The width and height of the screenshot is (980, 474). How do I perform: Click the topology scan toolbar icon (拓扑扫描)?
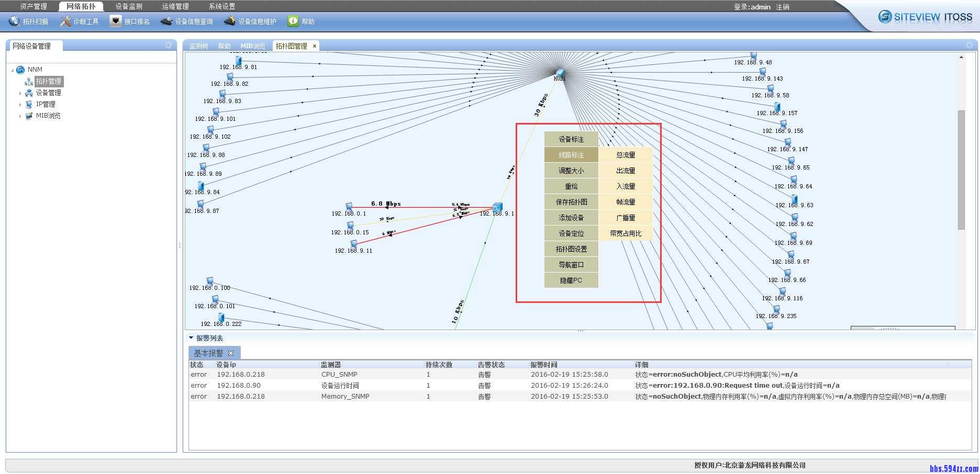[x=14, y=21]
